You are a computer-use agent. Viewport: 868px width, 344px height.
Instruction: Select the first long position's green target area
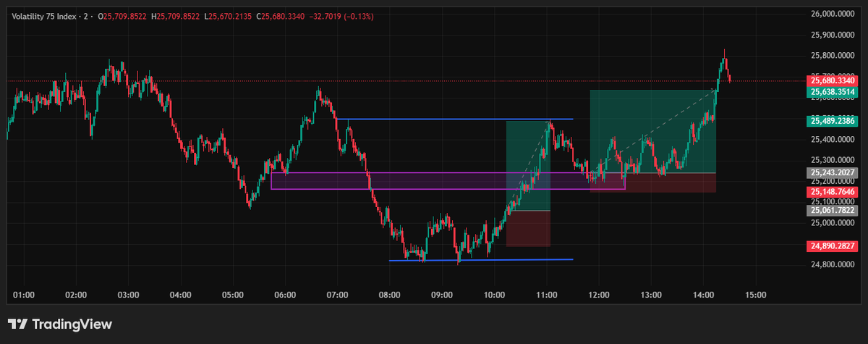[528, 165]
